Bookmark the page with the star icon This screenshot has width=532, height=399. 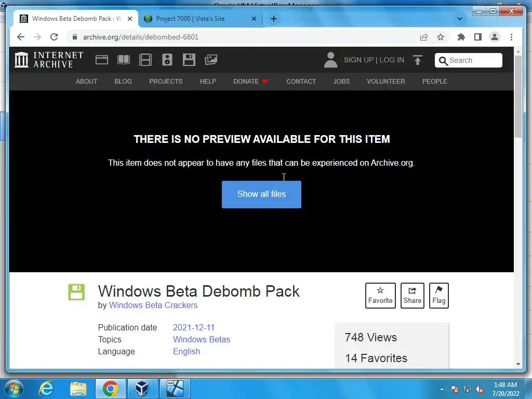[x=441, y=37]
